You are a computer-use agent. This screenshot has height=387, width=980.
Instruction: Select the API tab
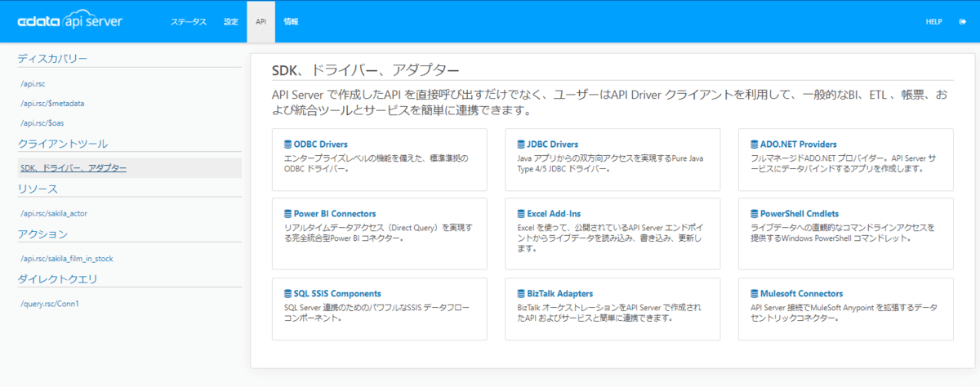click(x=261, y=21)
